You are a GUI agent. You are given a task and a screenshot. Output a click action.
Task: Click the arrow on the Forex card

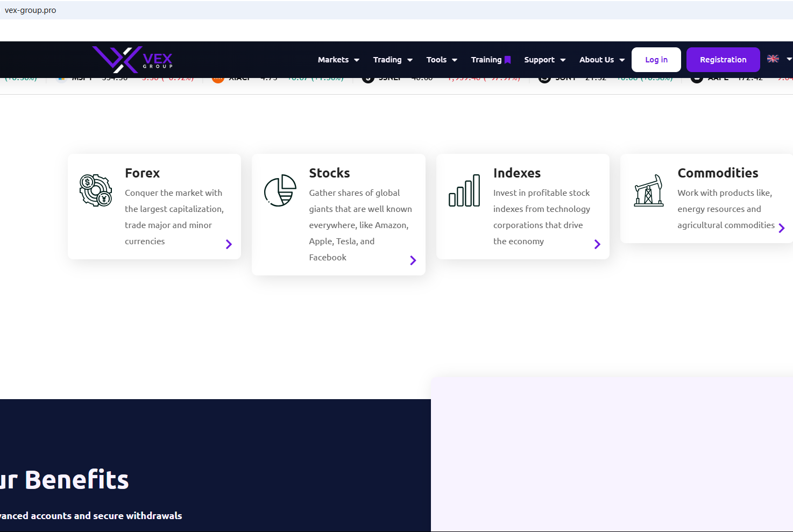click(x=229, y=244)
